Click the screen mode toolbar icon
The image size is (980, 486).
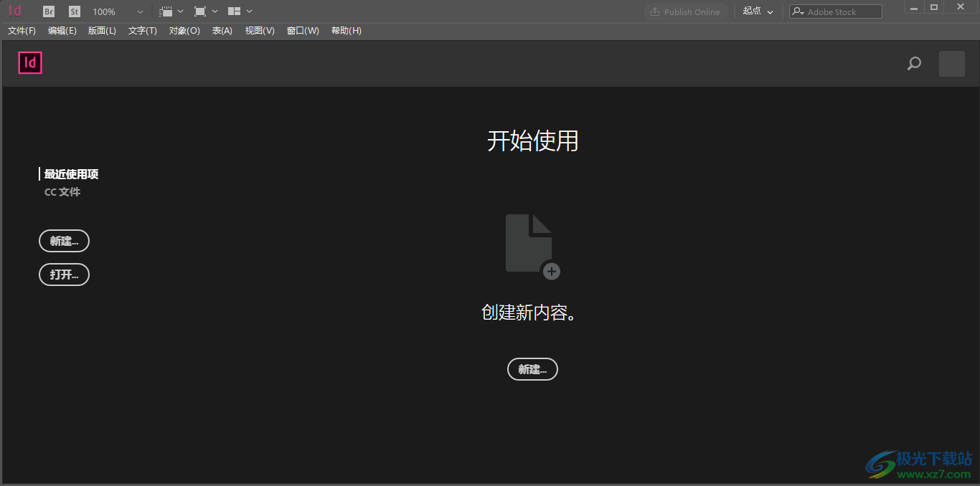point(199,11)
